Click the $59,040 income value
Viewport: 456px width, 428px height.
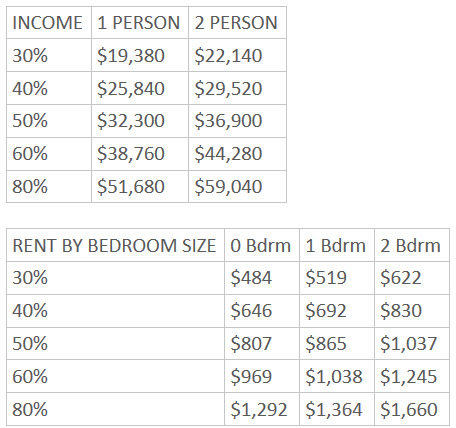coord(228,187)
